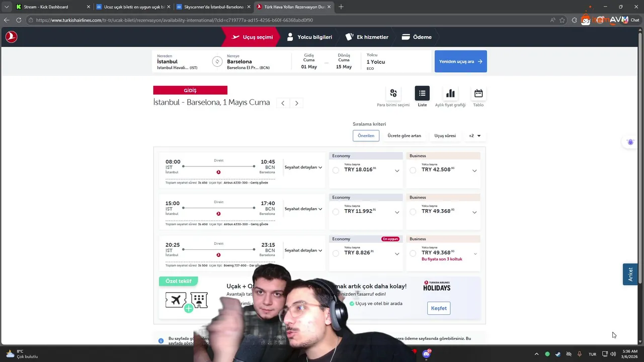This screenshot has width=644, height=362.
Task: Expand Economy TRY 8.826 fare chevron
Action: (397, 254)
